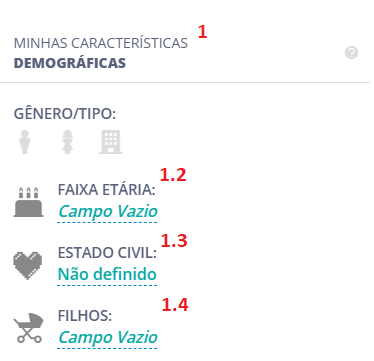
Task: Click the birthday cake icon
Action: tap(28, 202)
